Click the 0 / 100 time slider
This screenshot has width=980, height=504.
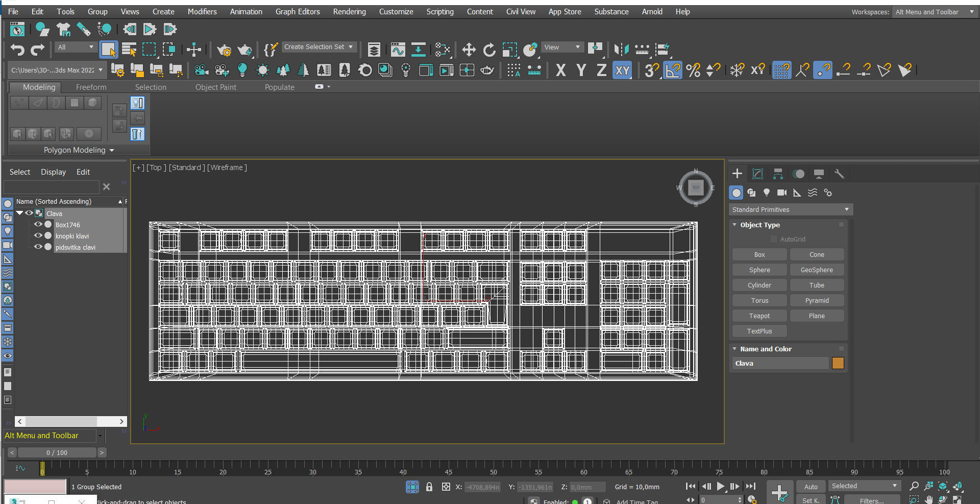pos(57,452)
